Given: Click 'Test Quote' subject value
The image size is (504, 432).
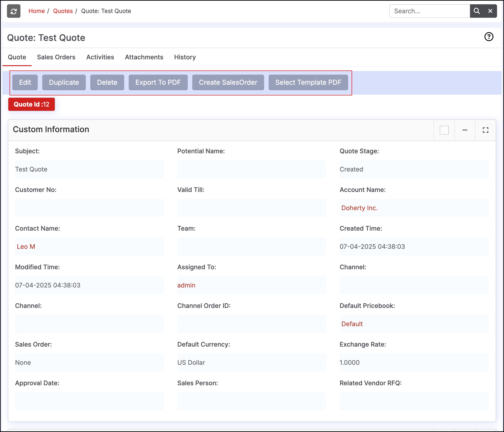Looking at the screenshot, I should point(31,169).
